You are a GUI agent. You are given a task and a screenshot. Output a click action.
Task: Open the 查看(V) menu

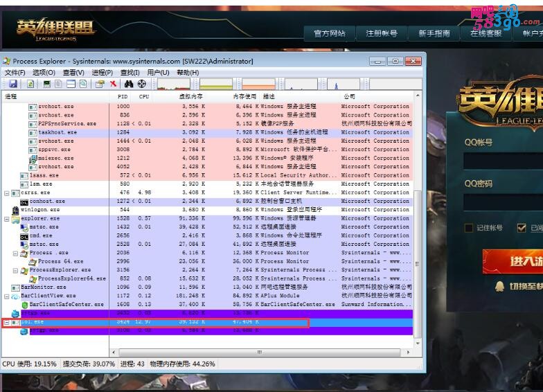point(73,72)
